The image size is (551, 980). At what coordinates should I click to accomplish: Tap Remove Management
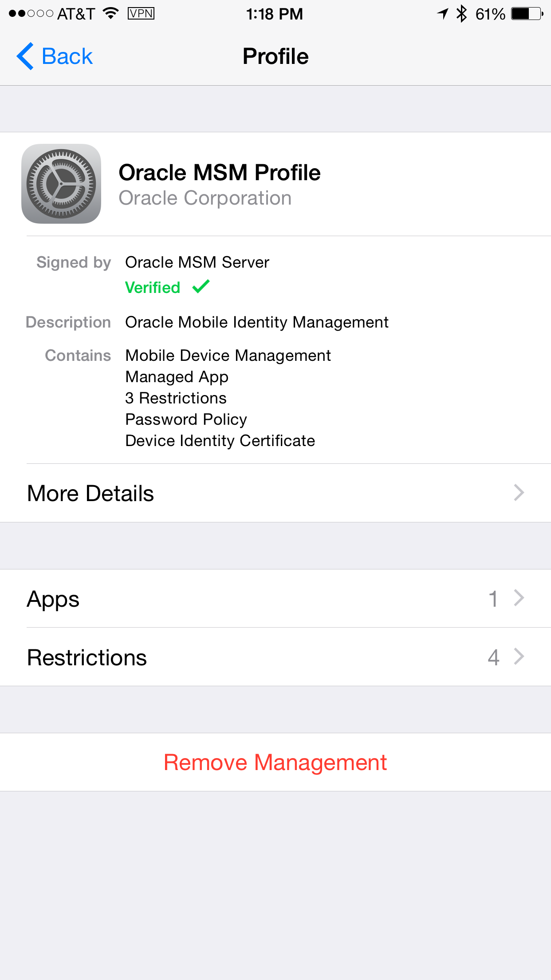point(275,762)
